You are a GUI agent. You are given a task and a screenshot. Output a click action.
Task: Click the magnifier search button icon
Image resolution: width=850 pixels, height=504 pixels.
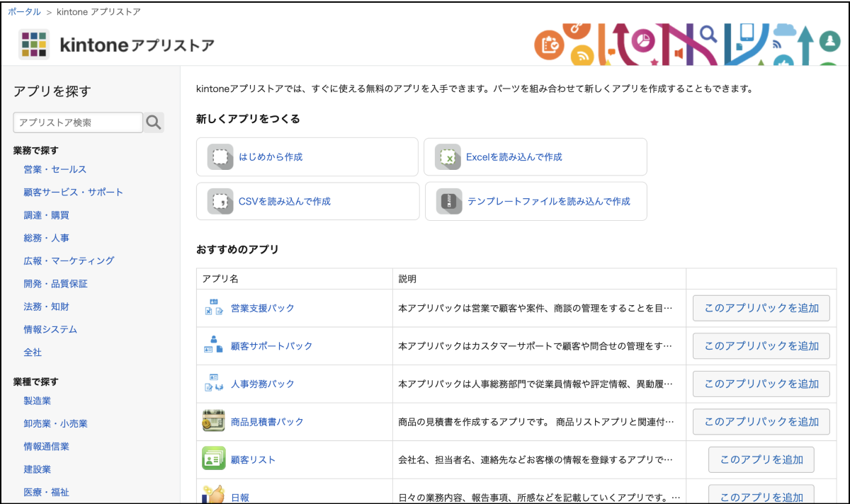coord(154,122)
